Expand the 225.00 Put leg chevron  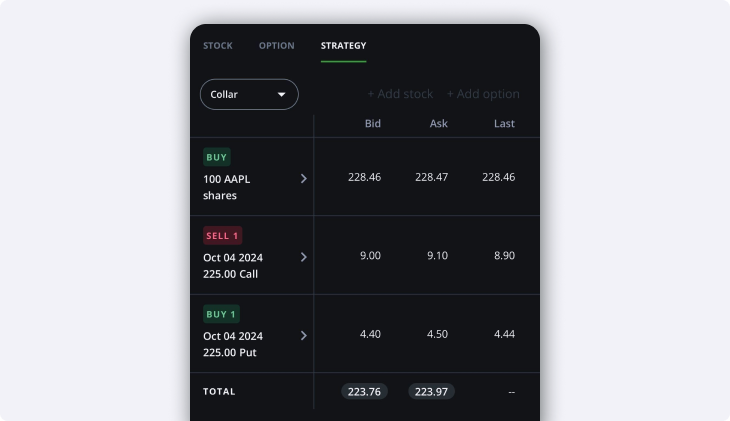tap(304, 335)
